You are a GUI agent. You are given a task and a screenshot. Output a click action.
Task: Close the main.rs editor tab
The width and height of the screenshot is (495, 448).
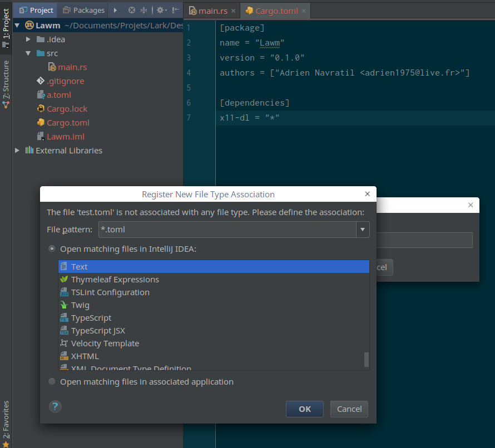[233, 11]
